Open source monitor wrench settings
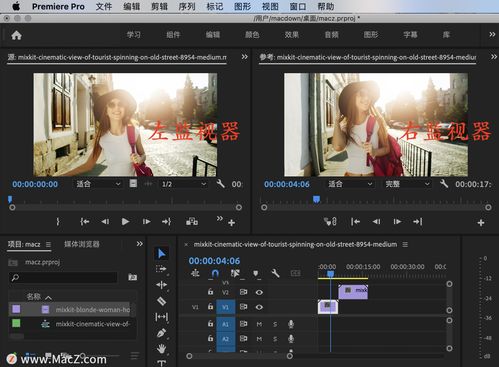The width and height of the screenshot is (499, 367). pyautogui.click(x=220, y=184)
